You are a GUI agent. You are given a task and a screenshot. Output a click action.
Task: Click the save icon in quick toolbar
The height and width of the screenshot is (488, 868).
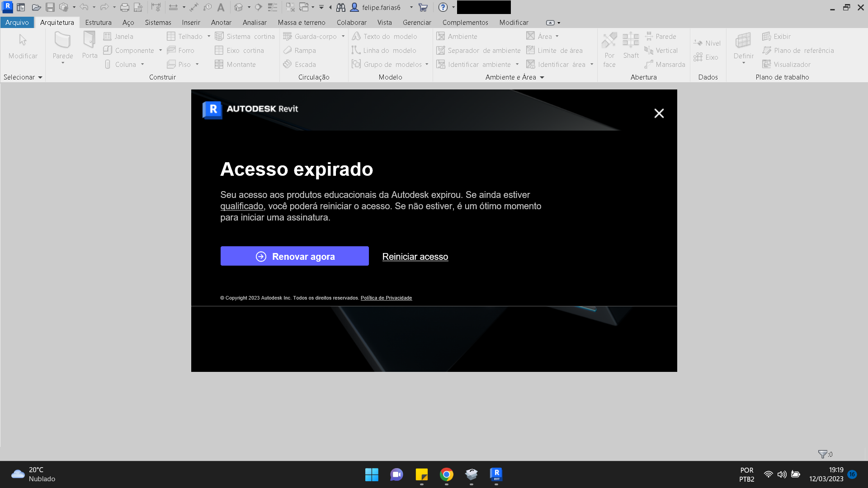point(50,7)
